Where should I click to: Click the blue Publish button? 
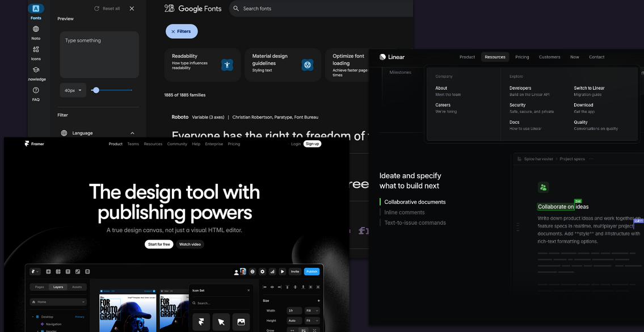click(x=312, y=272)
